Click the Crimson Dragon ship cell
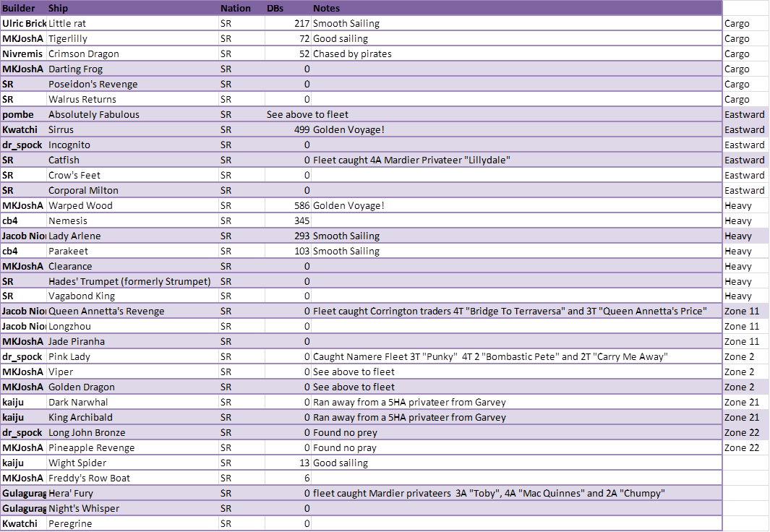 click(84, 53)
